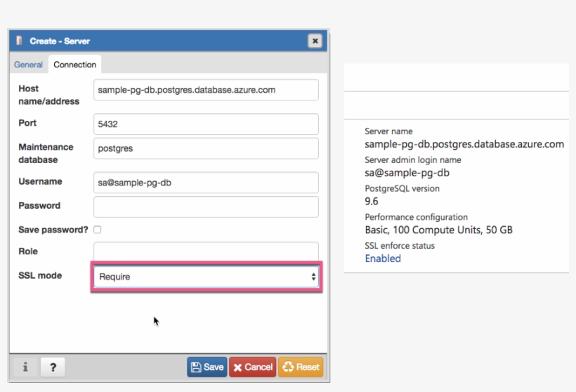Click the Azure server name value text

[464, 144]
